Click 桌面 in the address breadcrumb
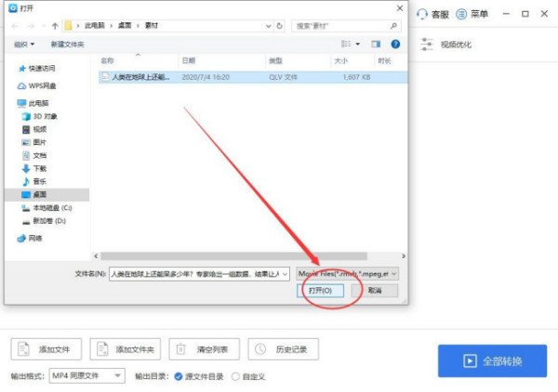 (125, 26)
